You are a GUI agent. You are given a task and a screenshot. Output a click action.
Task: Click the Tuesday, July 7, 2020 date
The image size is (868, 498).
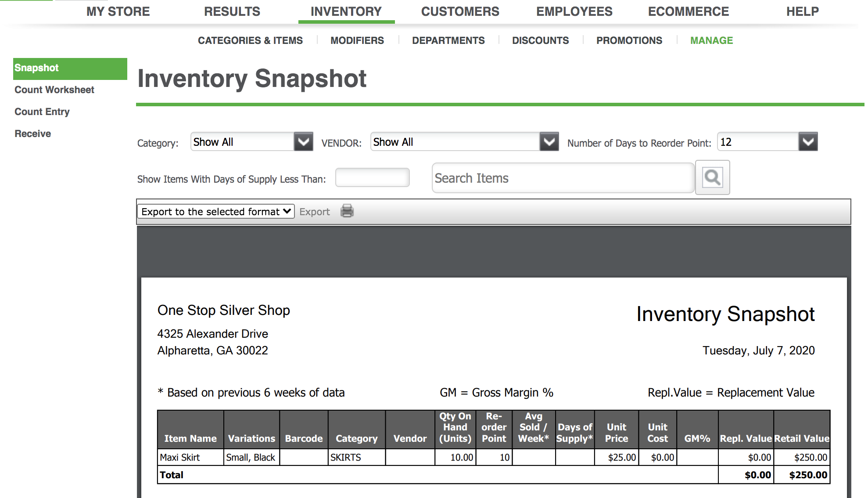pos(759,350)
